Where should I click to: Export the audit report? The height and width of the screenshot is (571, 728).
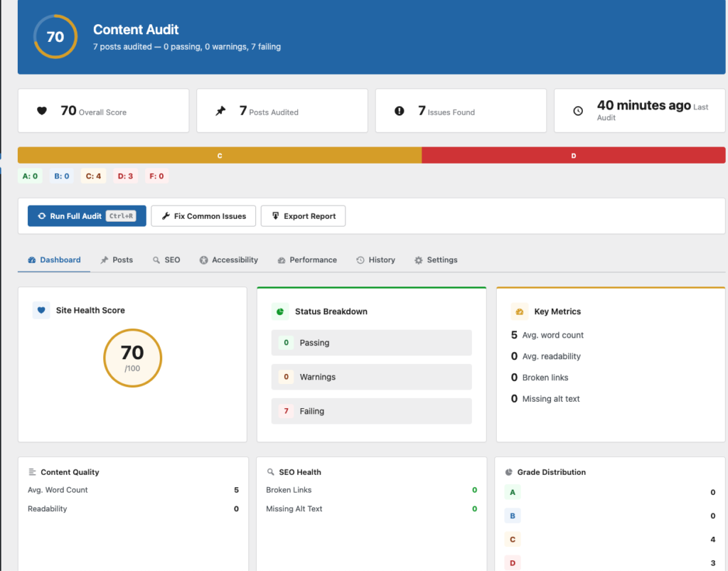coord(303,216)
